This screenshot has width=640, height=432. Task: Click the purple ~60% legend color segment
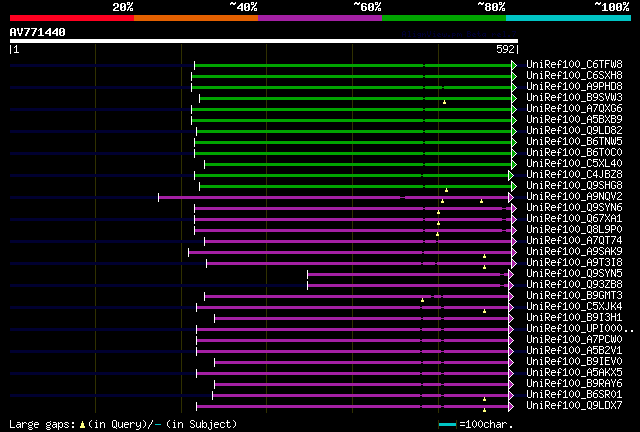tap(320, 18)
